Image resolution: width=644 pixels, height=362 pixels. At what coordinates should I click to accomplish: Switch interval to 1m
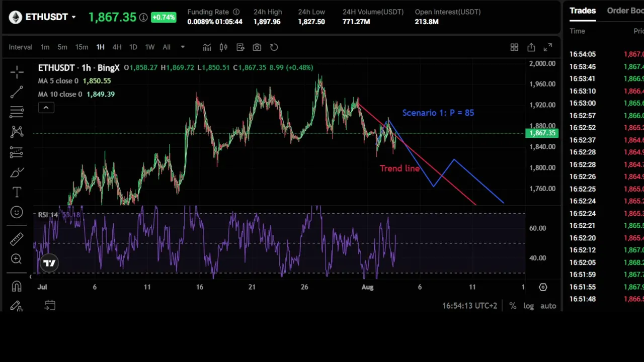(x=45, y=47)
